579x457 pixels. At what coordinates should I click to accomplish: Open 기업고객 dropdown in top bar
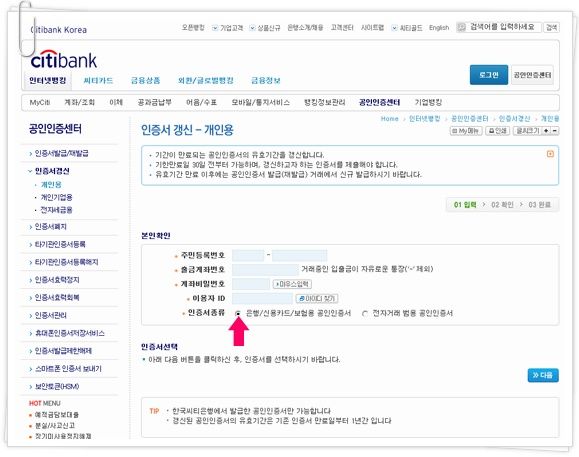[x=227, y=28]
